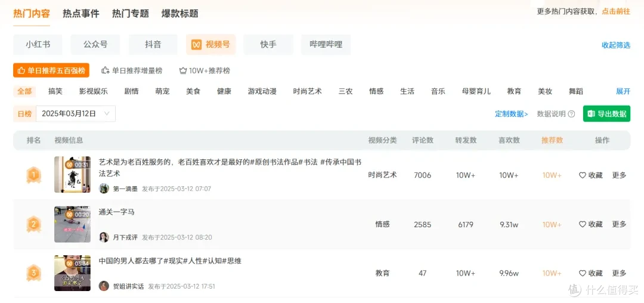This screenshot has width=644, height=303.
Task: Collapse filters via 收起筛选
Action: 615,45
